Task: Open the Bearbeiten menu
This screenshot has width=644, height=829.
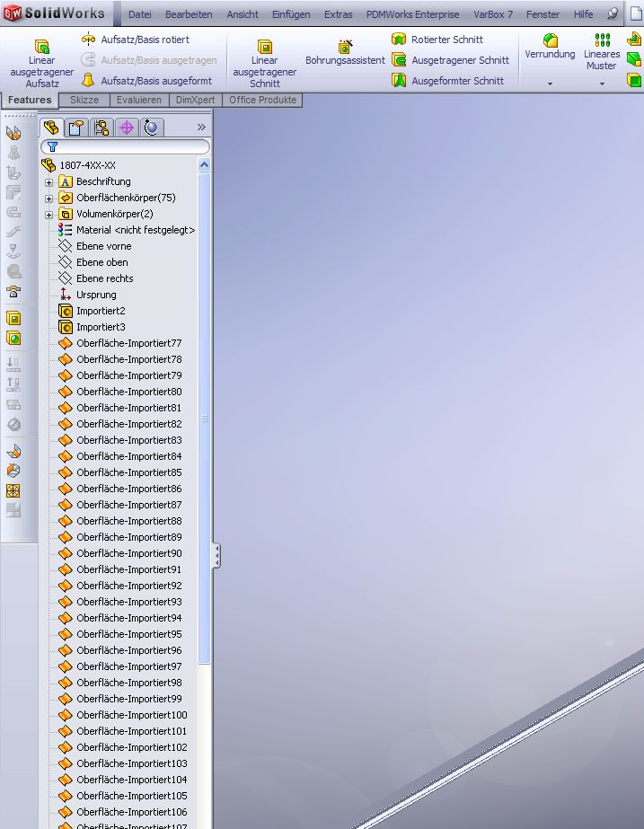Action: coord(189,14)
